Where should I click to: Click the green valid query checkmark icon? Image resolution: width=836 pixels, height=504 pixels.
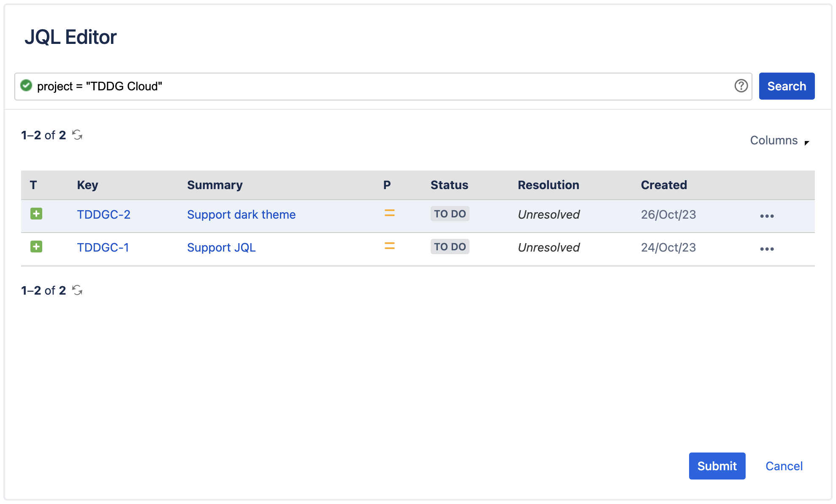(26, 86)
